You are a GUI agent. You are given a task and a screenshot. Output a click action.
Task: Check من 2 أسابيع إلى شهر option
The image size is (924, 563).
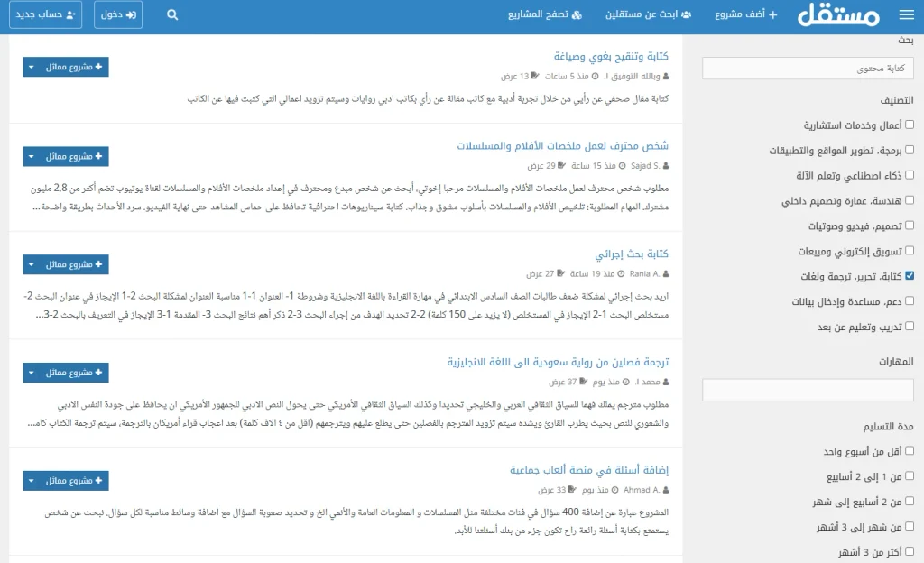pos(910,501)
